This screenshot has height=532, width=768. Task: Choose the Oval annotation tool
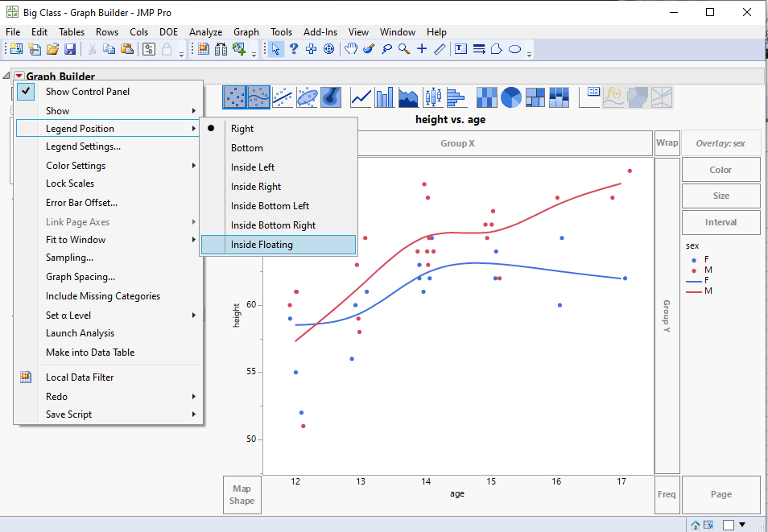[x=514, y=49]
